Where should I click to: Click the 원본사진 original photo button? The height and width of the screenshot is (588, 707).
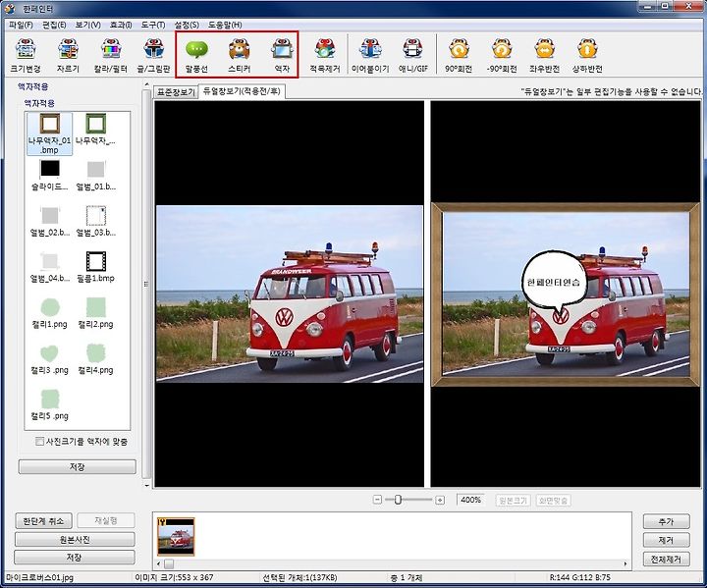(x=75, y=539)
